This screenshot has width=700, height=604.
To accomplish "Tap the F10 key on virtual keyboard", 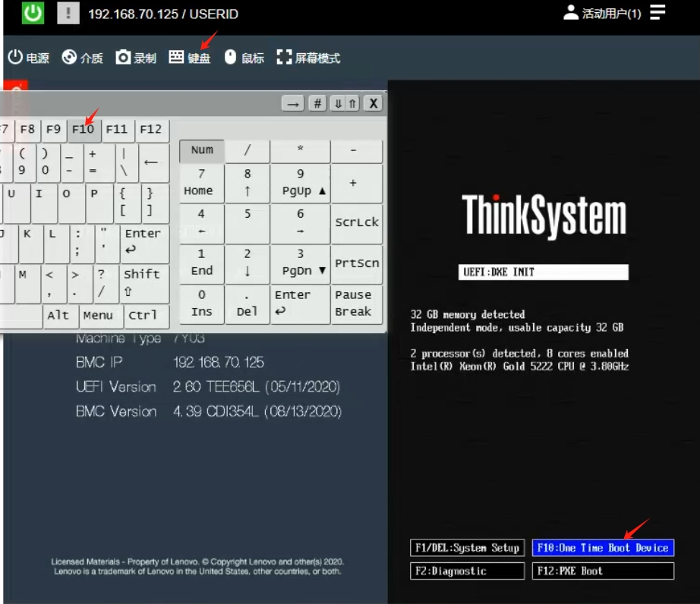I will [84, 131].
